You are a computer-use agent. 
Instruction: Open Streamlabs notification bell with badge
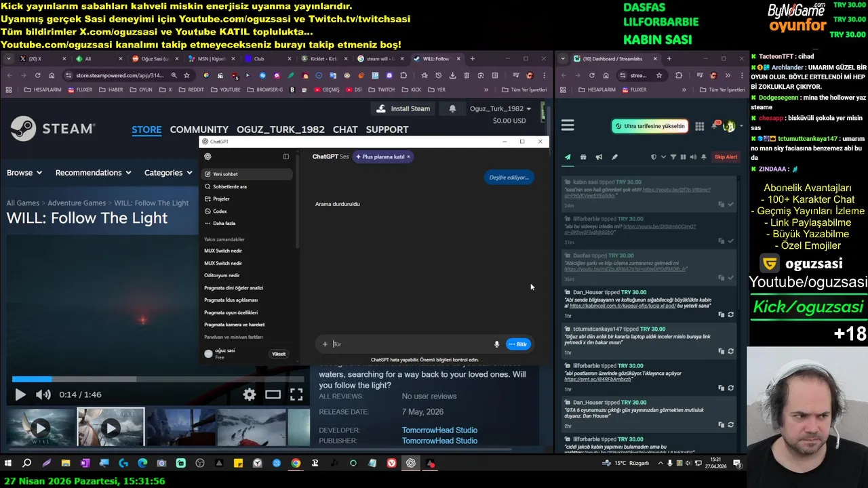coord(715,126)
